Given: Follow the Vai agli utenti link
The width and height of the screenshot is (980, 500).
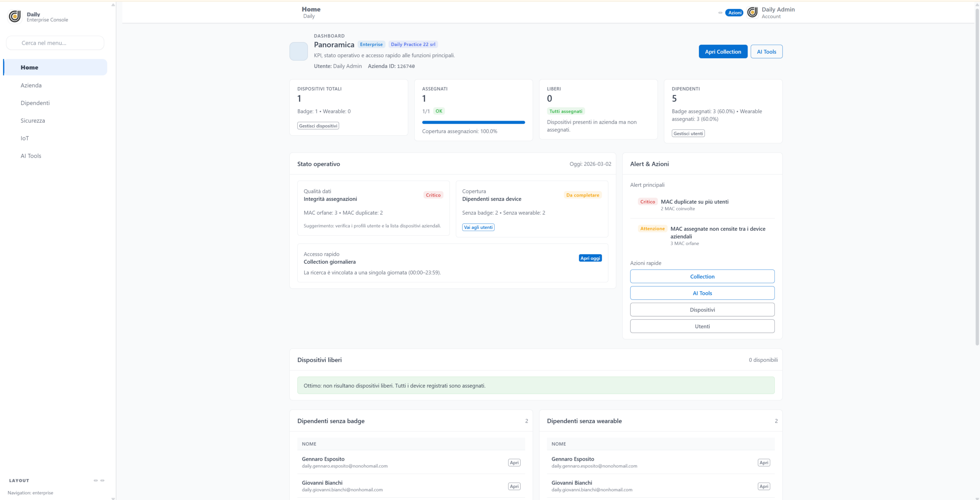Looking at the screenshot, I should click(x=478, y=227).
